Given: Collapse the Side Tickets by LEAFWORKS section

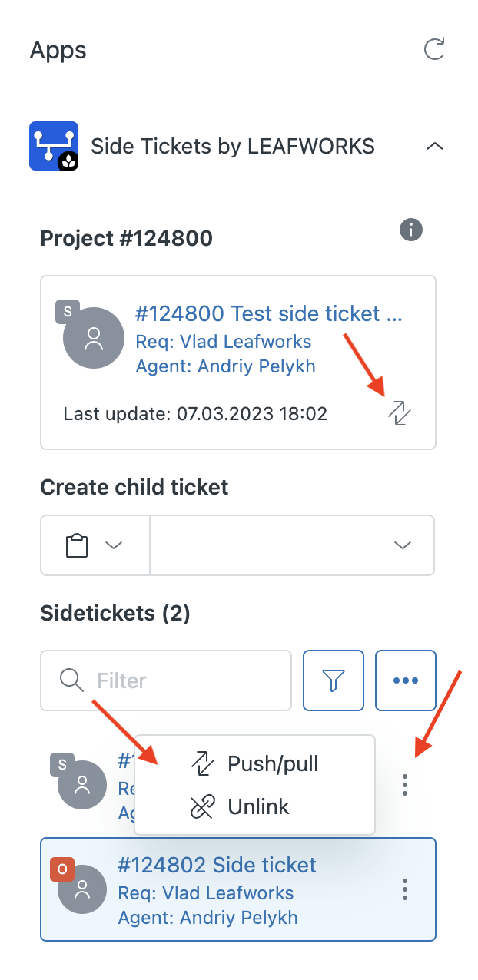Looking at the screenshot, I should click(x=434, y=146).
